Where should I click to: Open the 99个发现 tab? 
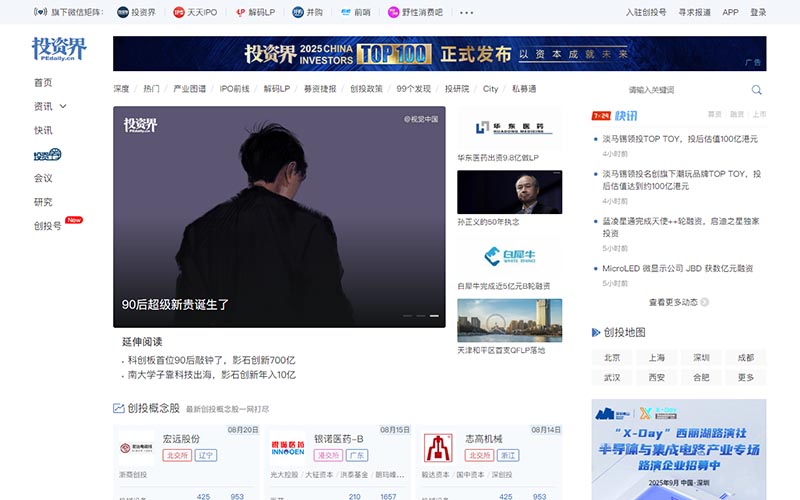(414, 89)
